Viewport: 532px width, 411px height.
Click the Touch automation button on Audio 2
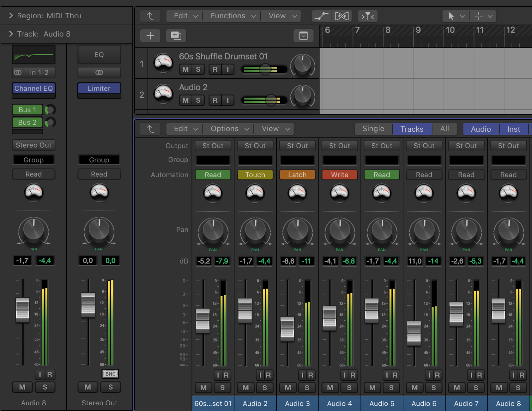pyautogui.click(x=255, y=175)
